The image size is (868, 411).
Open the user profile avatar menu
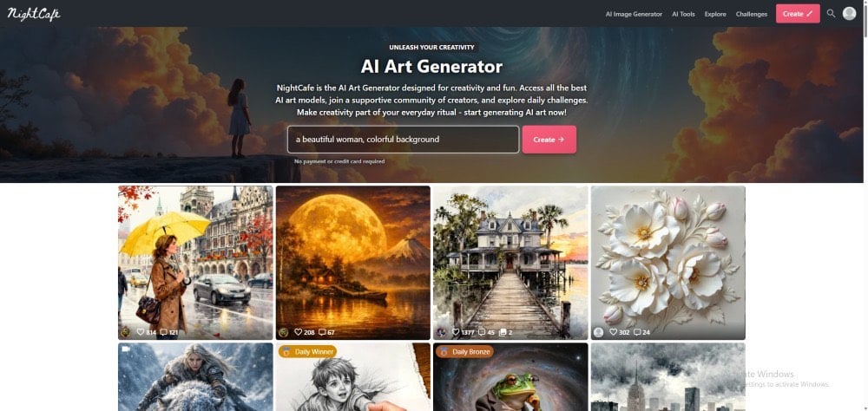point(849,13)
